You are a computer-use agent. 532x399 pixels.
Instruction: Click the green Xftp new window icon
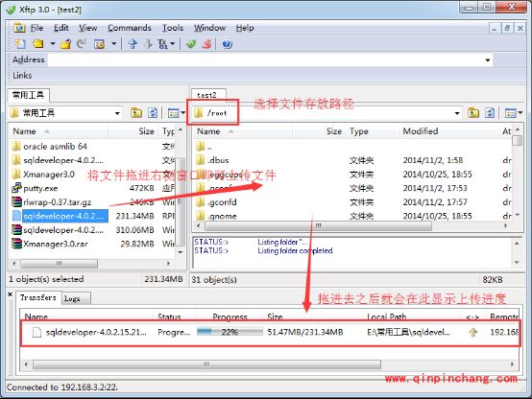191,44
